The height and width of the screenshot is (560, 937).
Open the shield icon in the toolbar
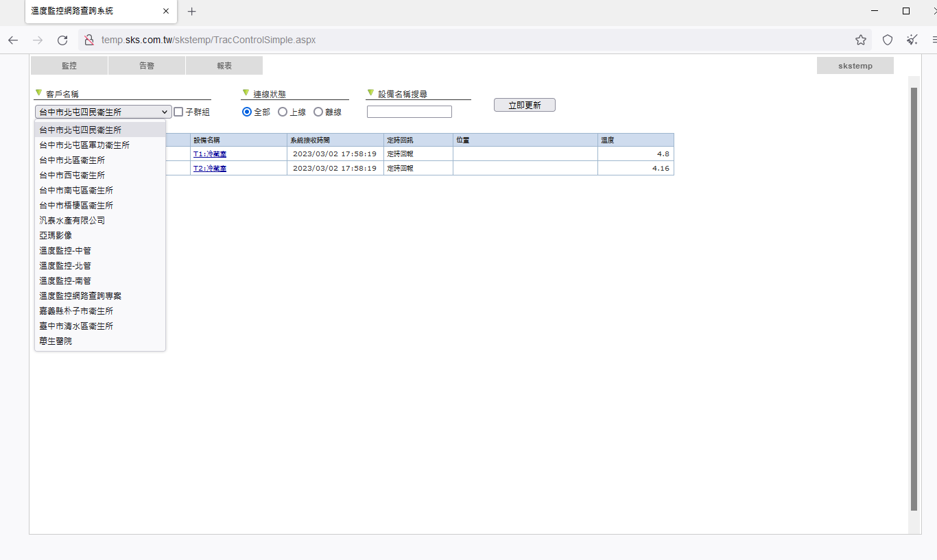pos(888,40)
